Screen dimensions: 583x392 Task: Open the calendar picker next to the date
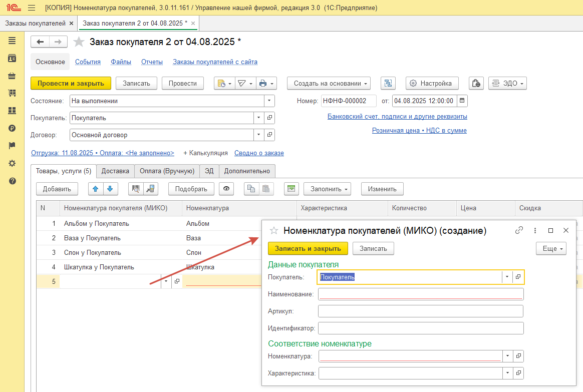point(462,101)
